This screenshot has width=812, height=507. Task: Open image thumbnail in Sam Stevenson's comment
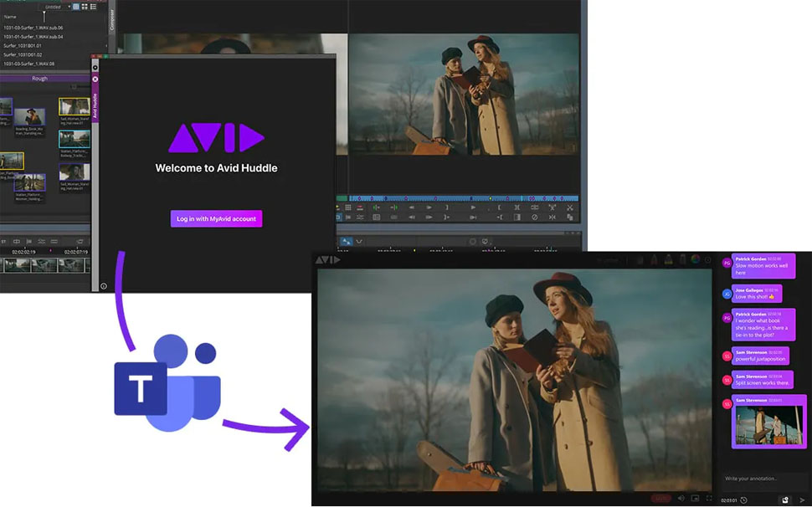(x=769, y=425)
